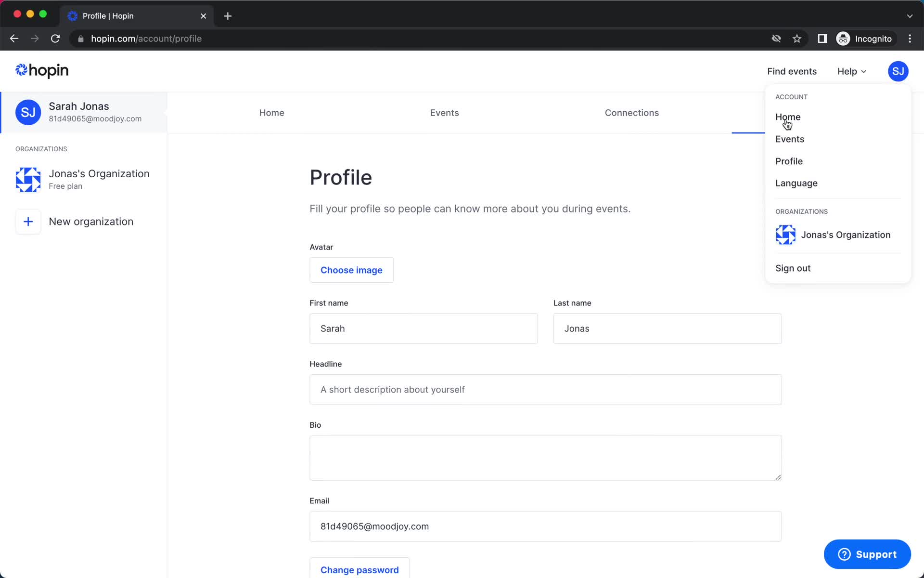Click the Support button bottom right

coord(868,554)
